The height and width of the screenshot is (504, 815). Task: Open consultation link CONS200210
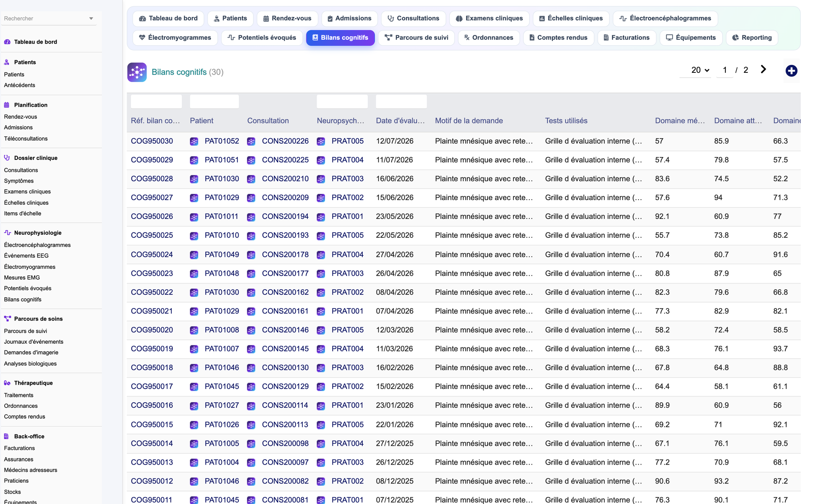285,179
